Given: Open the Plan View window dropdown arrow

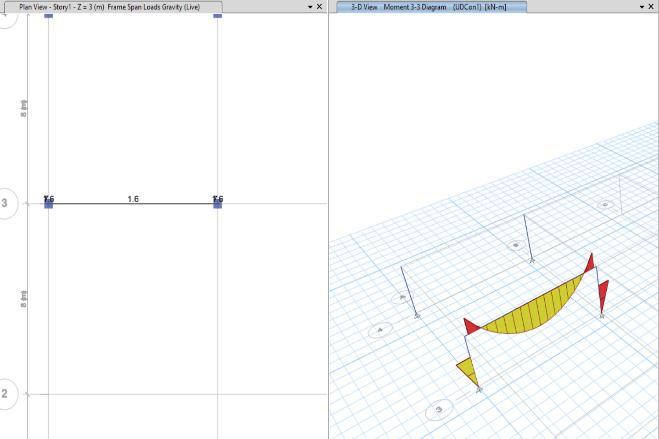Looking at the screenshot, I should tap(310, 7).
